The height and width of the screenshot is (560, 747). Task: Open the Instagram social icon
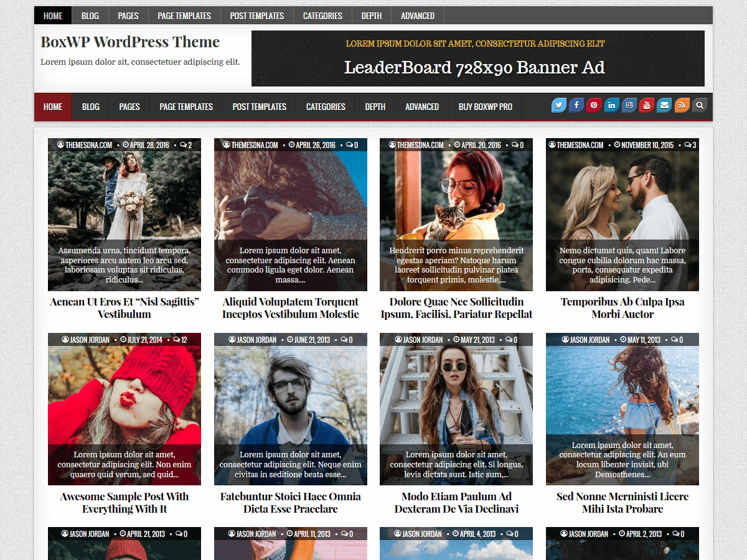(x=629, y=105)
